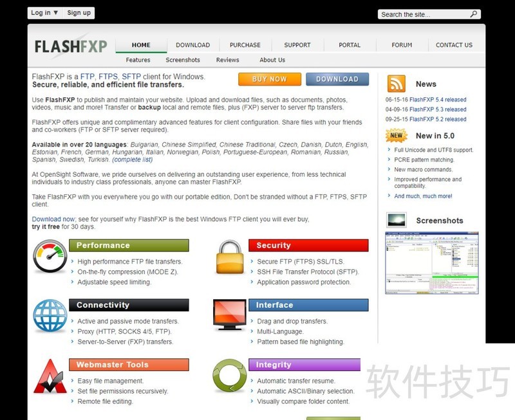Open the And much, much more link

coord(423,196)
